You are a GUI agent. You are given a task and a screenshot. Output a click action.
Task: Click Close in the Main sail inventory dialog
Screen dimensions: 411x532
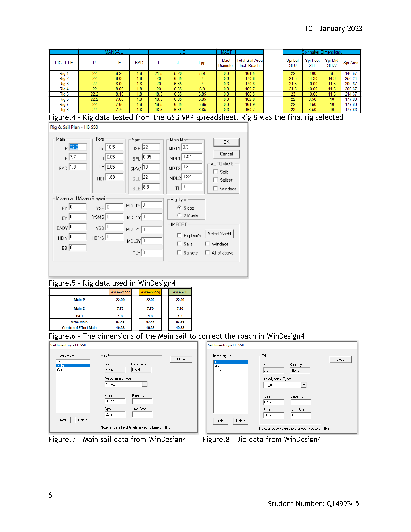(181, 359)
